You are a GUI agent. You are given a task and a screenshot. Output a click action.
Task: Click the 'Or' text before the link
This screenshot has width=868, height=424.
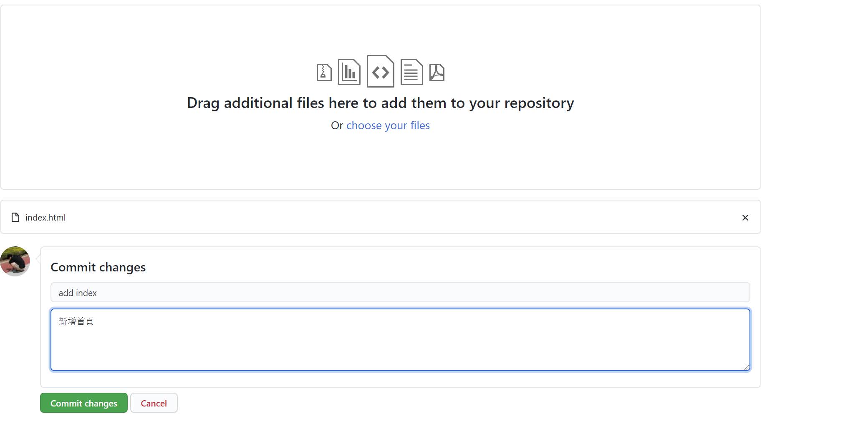[x=337, y=125]
